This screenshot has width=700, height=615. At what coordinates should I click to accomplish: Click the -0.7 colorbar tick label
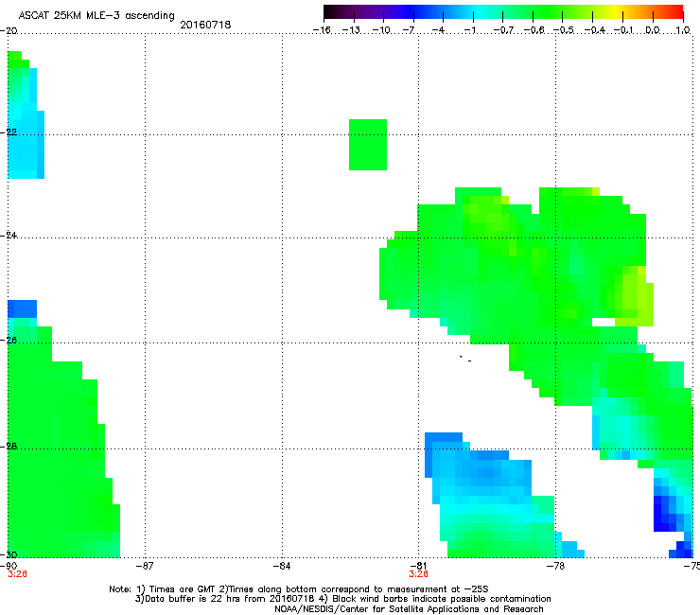point(503,30)
